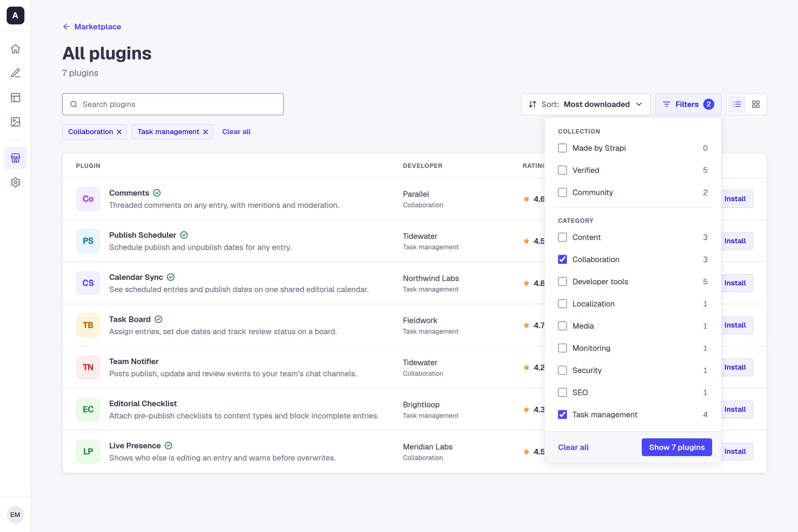Switch to grid view
The image size is (798, 532).
(x=756, y=104)
